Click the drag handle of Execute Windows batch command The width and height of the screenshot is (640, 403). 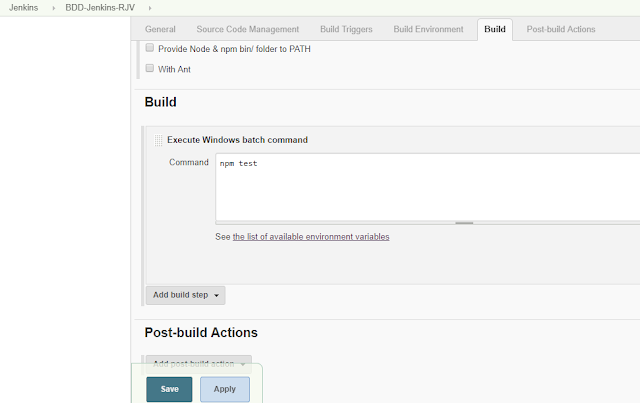159,140
